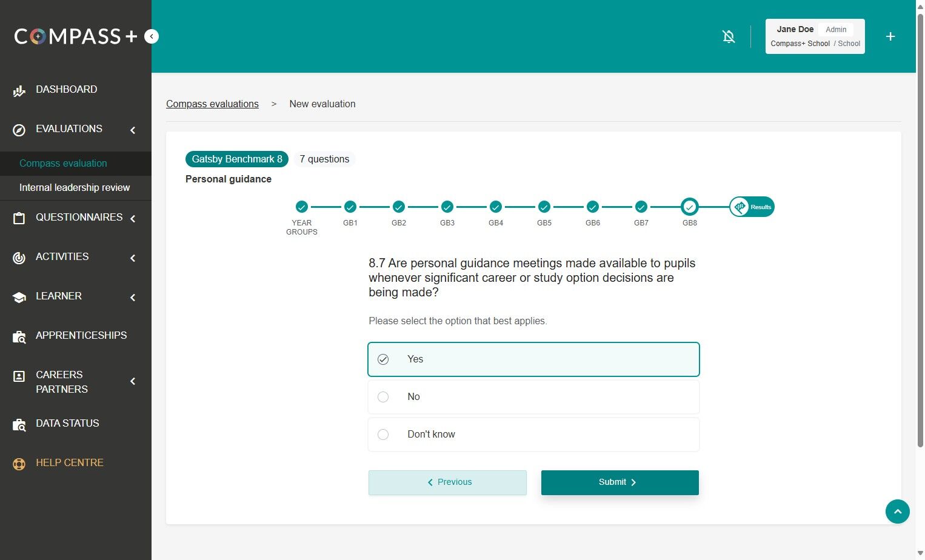Open Internal leadership review submenu item

76,188
